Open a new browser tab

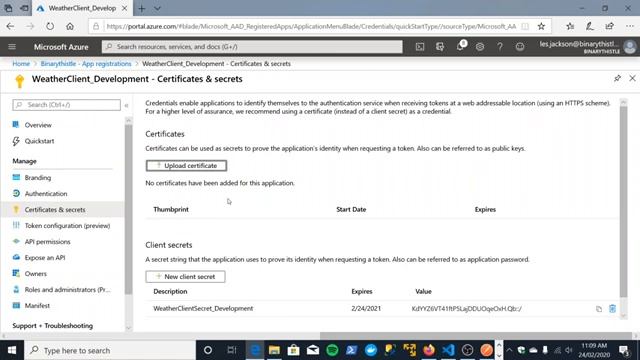point(141,8)
